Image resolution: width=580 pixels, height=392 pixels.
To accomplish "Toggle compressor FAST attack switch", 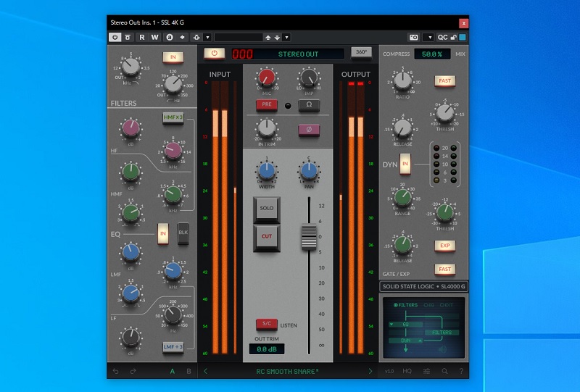I will coord(444,80).
